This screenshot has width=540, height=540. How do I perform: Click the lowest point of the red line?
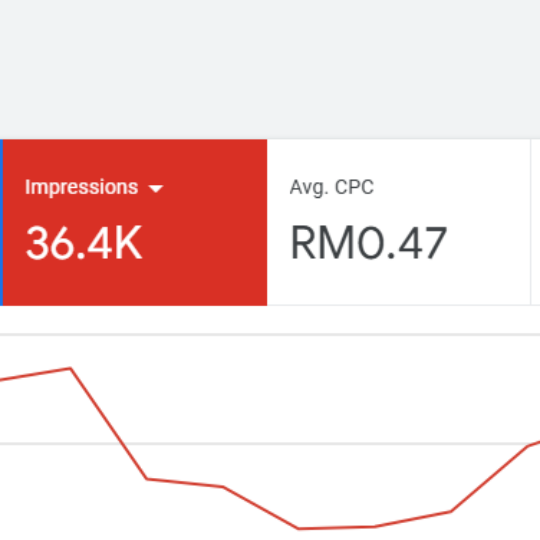click(x=298, y=528)
